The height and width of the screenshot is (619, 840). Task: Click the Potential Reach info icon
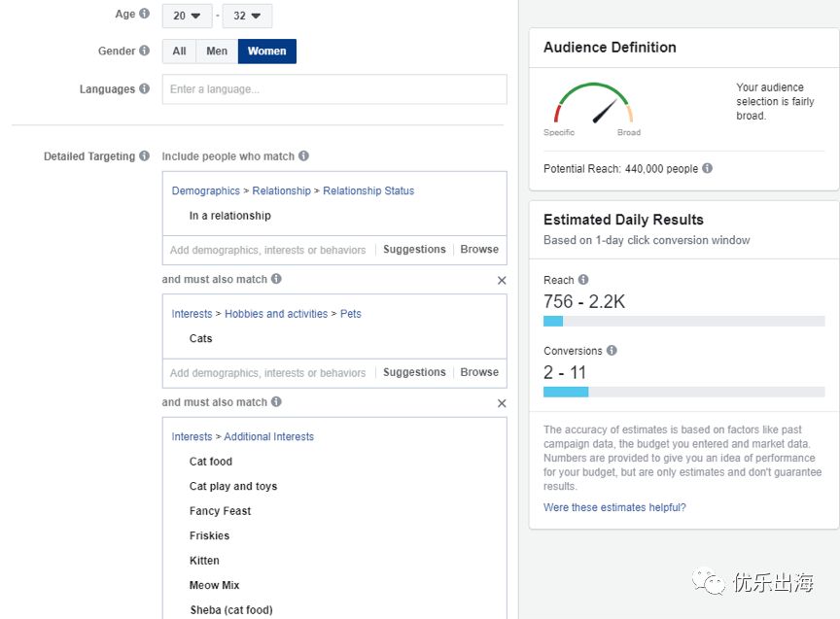707,169
